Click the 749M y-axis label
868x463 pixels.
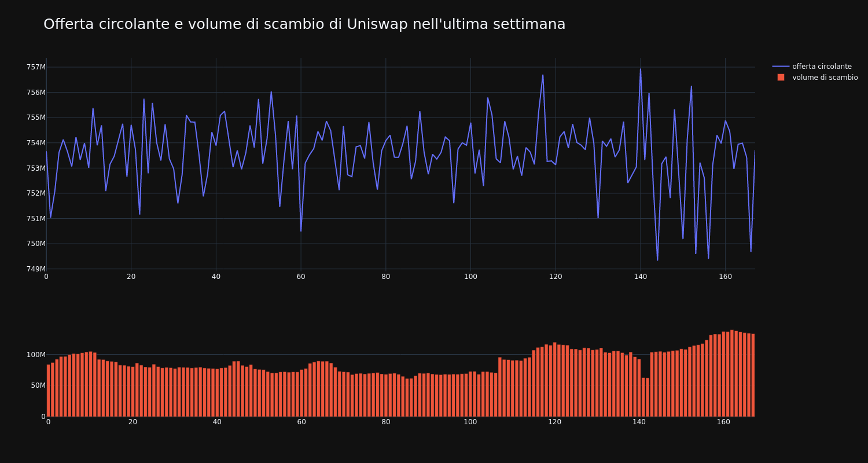(36, 269)
